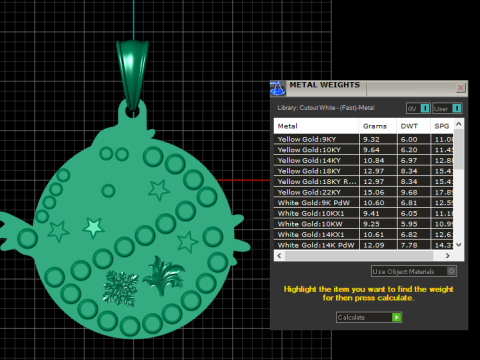Click the METAL WEIGHTS title bar
This screenshot has width=480, height=360.
pos(369,88)
